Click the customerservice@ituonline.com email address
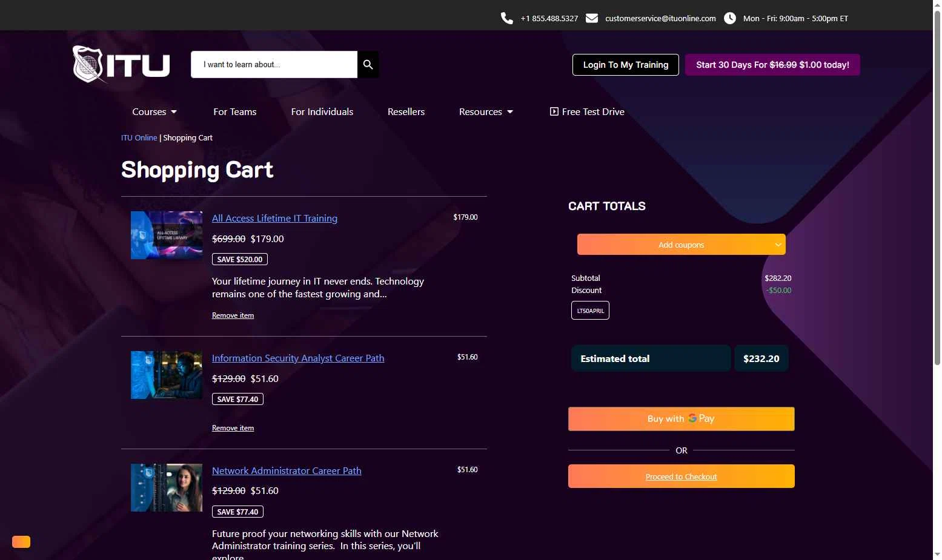 coord(660,18)
